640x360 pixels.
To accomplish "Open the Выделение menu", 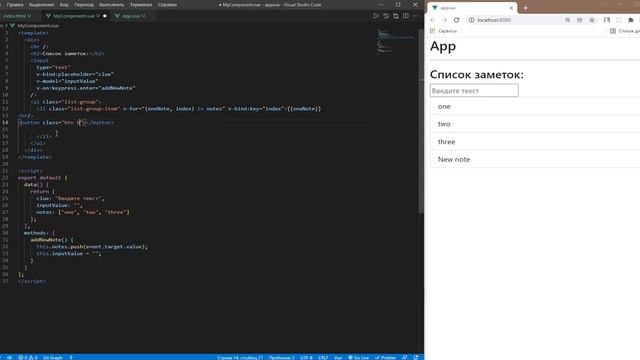I will [x=42, y=4].
